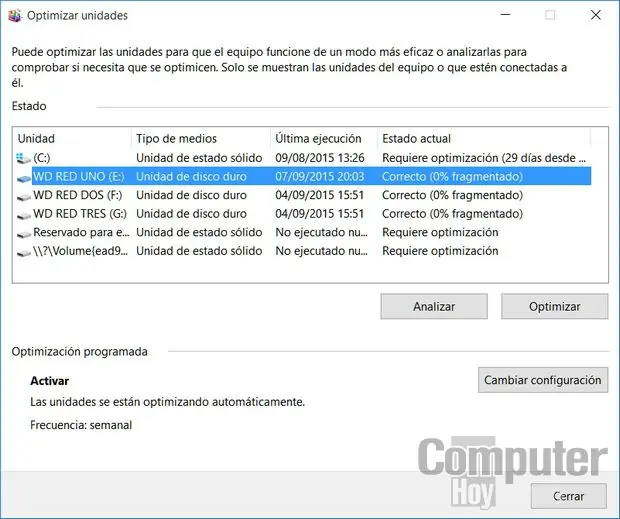This screenshot has width=620, height=519.
Task: Click the Correcto status of WD RED TRES
Action: (452, 213)
